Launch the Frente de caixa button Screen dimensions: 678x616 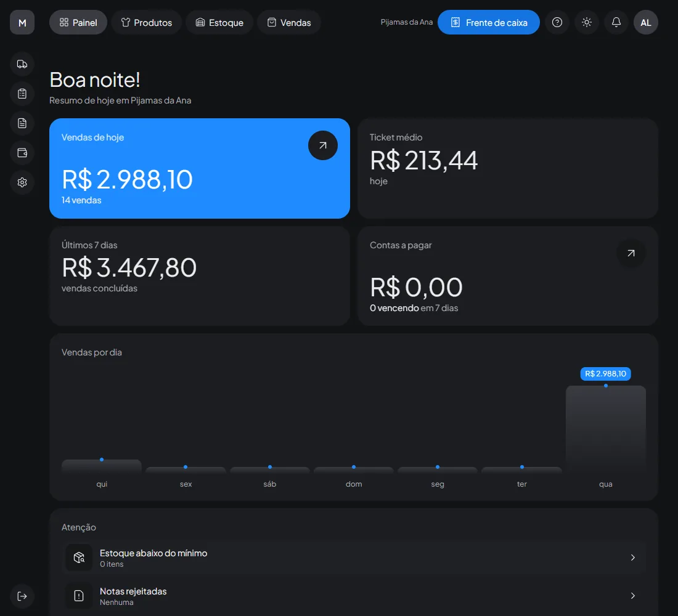(x=489, y=22)
